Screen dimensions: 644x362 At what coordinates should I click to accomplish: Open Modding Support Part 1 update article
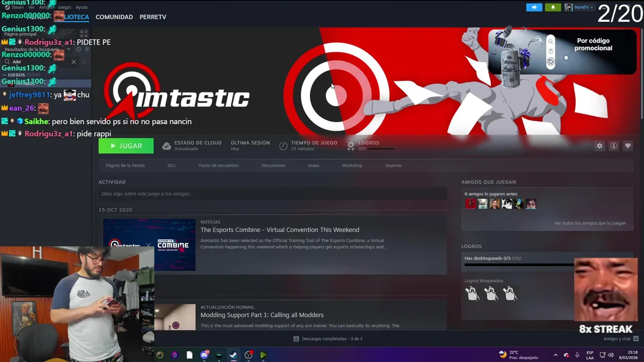pyautogui.click(x=262, y=315)
